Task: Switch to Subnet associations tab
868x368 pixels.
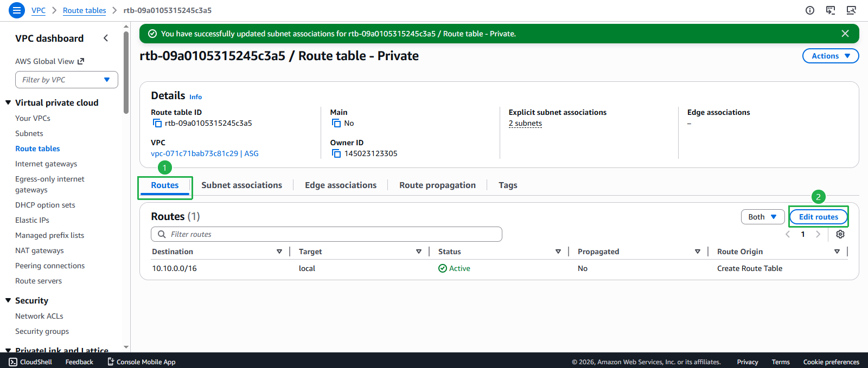Action: pos(242,185)
